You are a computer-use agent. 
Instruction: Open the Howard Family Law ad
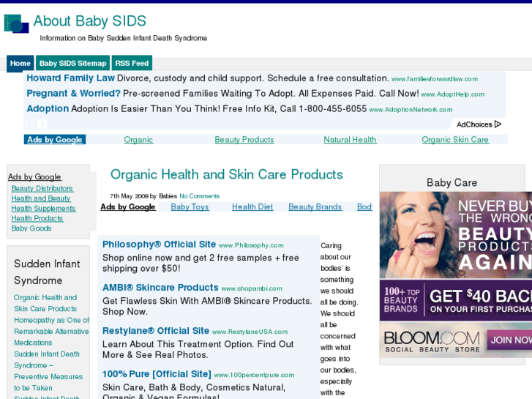point(70,78)
